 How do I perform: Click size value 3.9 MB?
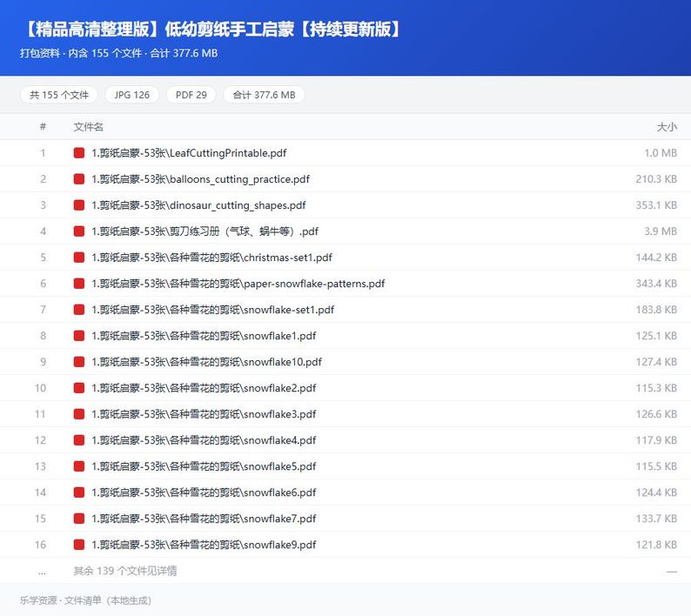pos(661,231)
